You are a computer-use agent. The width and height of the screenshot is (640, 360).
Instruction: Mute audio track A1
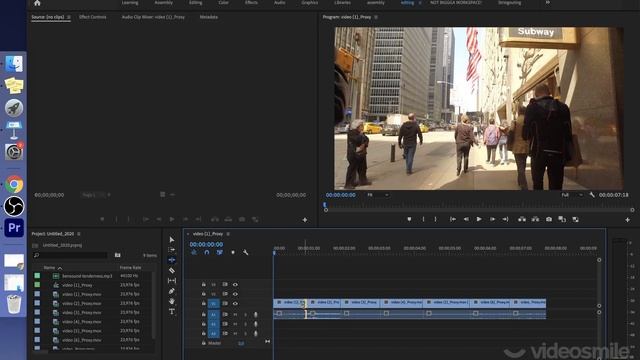pyautogui.click(x=236, y=315)
